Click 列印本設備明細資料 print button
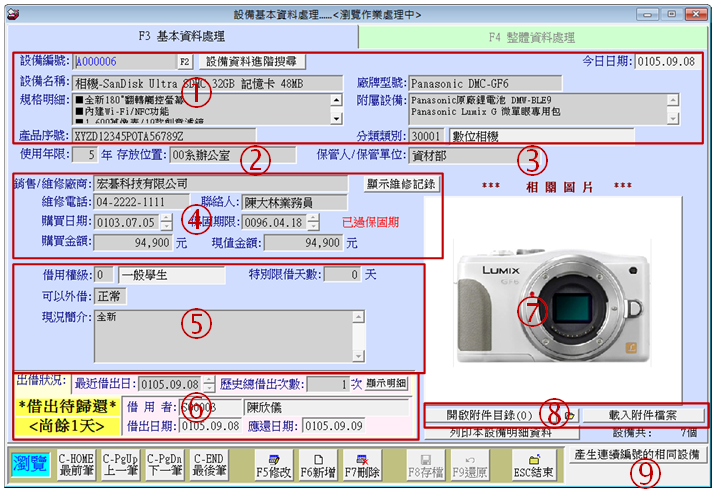716x493 pixels. (x=502, y=432)
